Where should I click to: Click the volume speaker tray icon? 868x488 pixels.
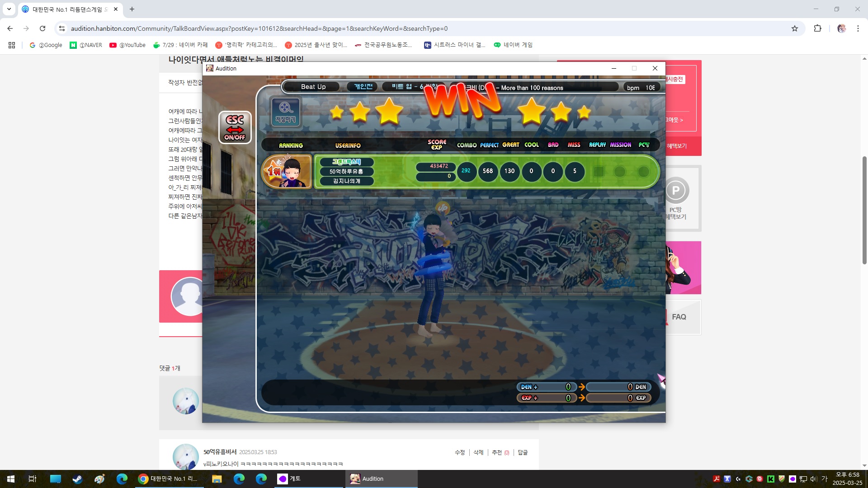(x=813, y=479)
